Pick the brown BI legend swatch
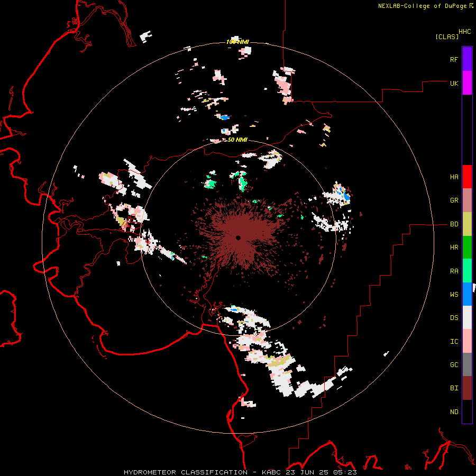476x476 pixels. pyautogui.click(x=467, y=388)
